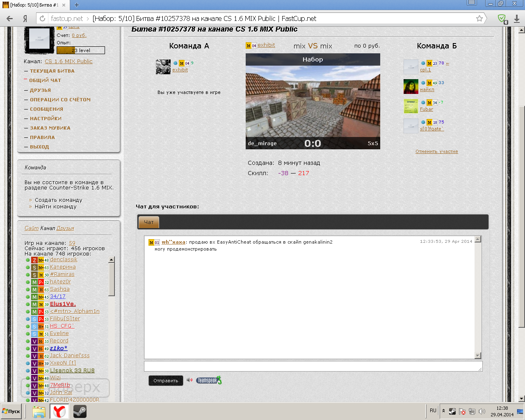Screen dimensions: 525x420
Task: Open Steam from the taskbar
Action: (80, 411)
